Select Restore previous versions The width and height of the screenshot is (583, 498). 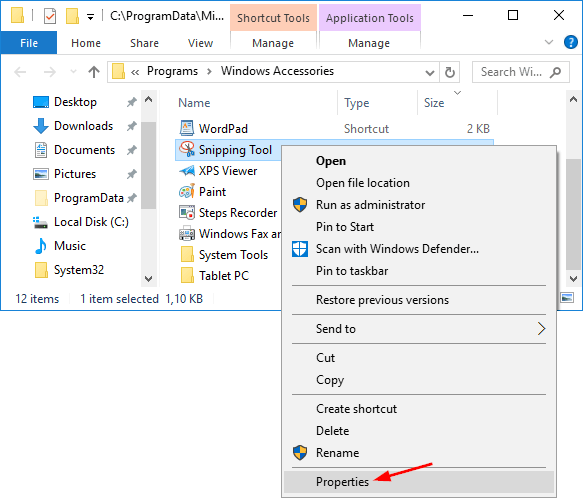coord(419,299)
